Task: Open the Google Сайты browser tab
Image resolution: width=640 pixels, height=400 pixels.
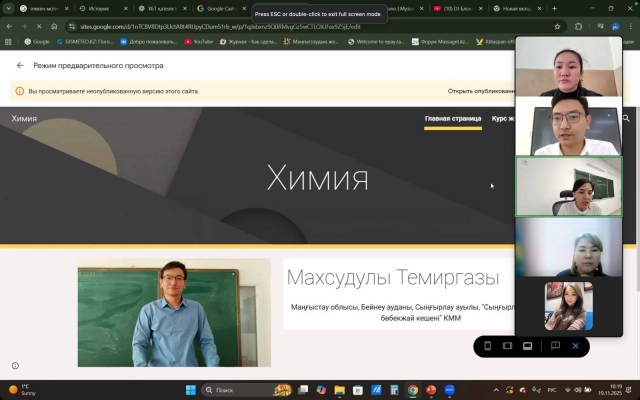Action: coord(220,8)
